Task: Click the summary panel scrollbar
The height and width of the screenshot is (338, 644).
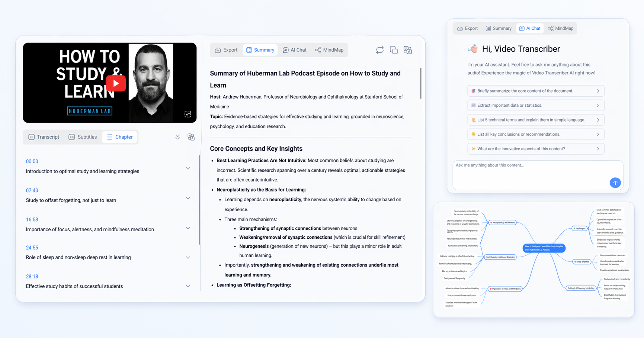Action: point(420,83)
